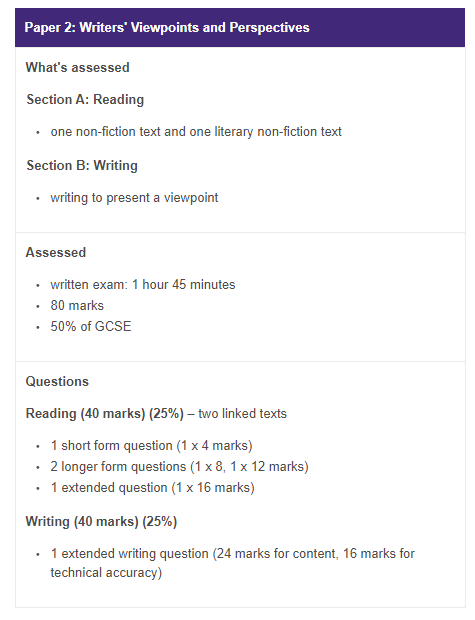Select the What's assessed heading
This screenshot has height=620, width=475.
(78, 67)
